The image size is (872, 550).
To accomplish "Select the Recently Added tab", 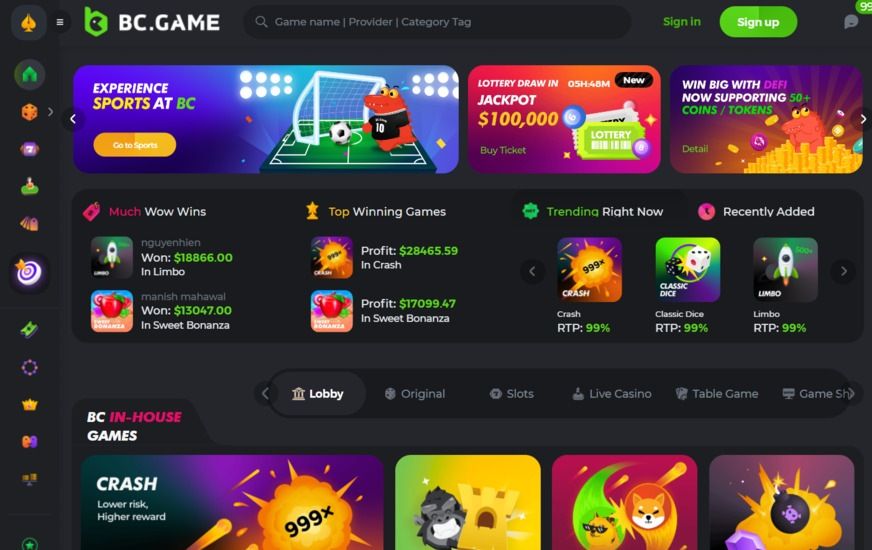I will point(756,211).
